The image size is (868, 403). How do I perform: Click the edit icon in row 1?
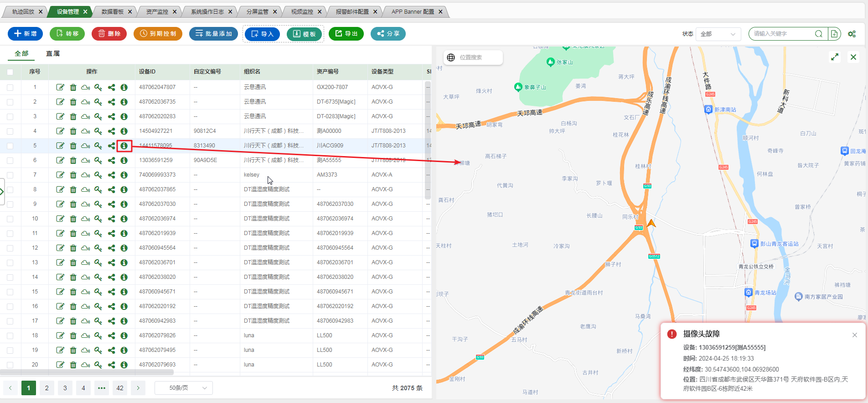pyautogui.click(x=60, y=87)
